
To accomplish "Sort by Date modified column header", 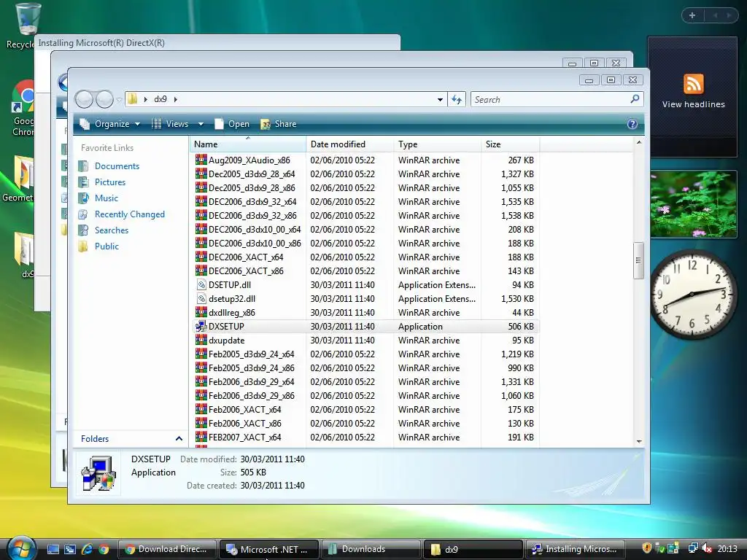I will point(349,144).
